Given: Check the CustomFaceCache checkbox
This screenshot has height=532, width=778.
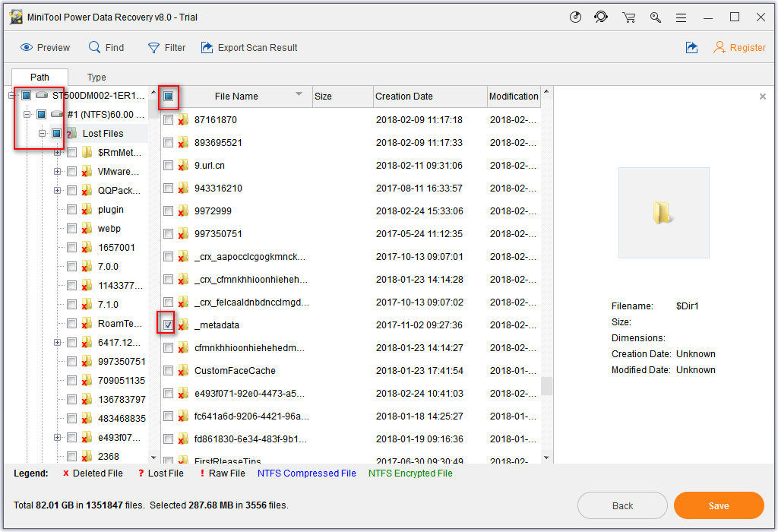Looking at the screenshot, I should [x=168, y=371].
